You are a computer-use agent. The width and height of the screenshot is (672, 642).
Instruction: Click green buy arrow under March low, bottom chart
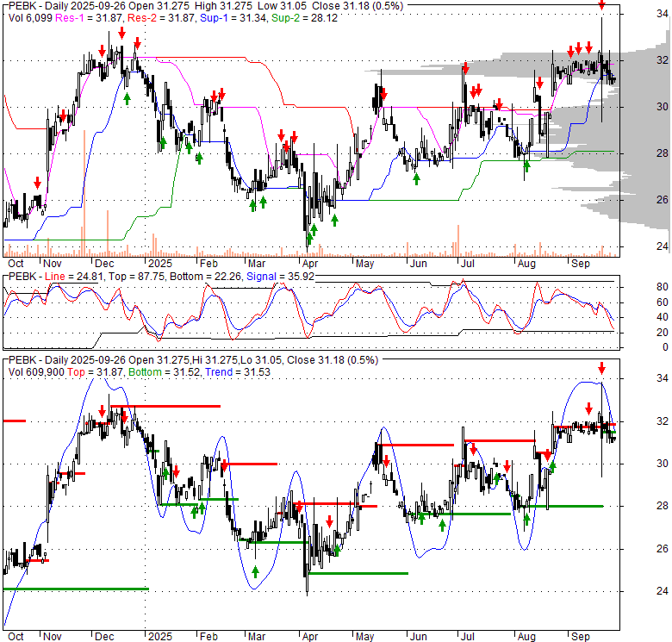point(255,571)
